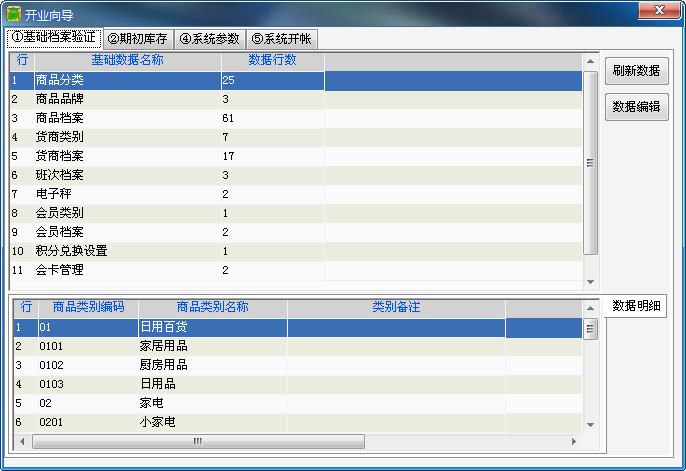Click lower table's right scroll arrow
This screenshot has width=686, height=471.
tap(574, 441)
